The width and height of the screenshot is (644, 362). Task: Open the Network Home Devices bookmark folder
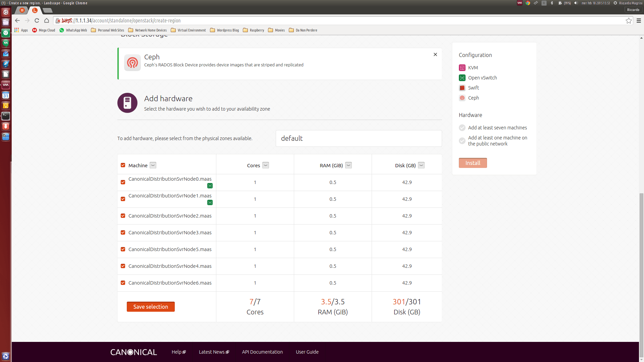(x=147, y=30)
